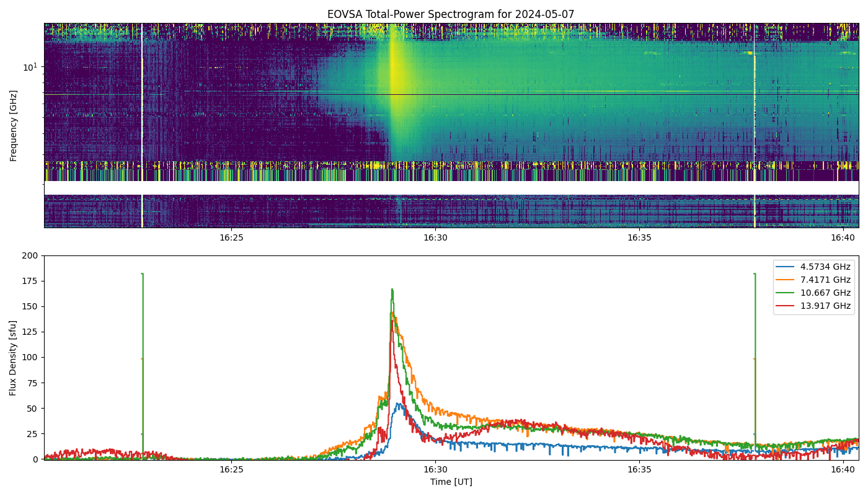Click the 16:40 tick under the spectrogram

[x=843, y=237]
